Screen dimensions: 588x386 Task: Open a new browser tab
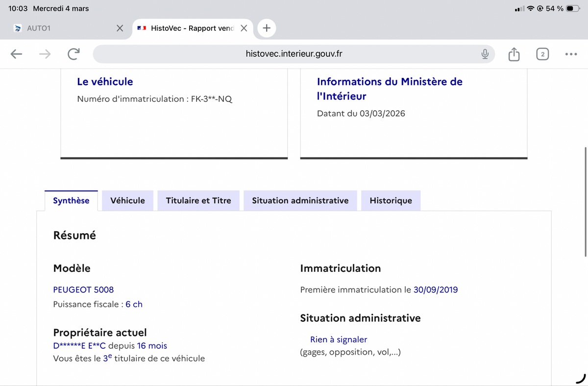[x=266, y=28]
